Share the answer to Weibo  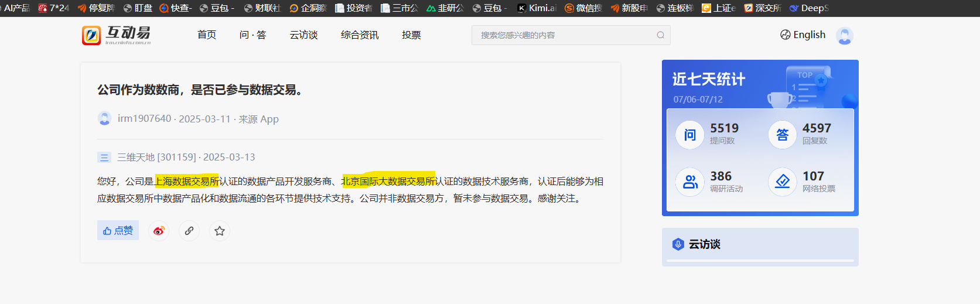159,231
